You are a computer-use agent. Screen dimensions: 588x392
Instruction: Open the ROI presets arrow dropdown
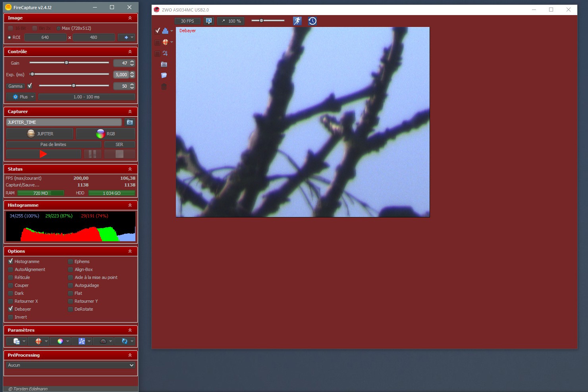pyautogui.click(x=127, y=37)
